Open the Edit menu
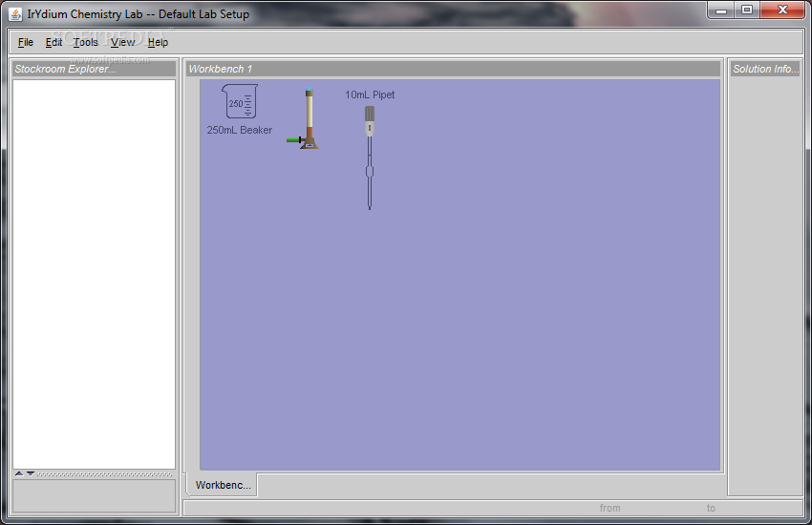Screen dimensions: 812x525 point(53,42)
